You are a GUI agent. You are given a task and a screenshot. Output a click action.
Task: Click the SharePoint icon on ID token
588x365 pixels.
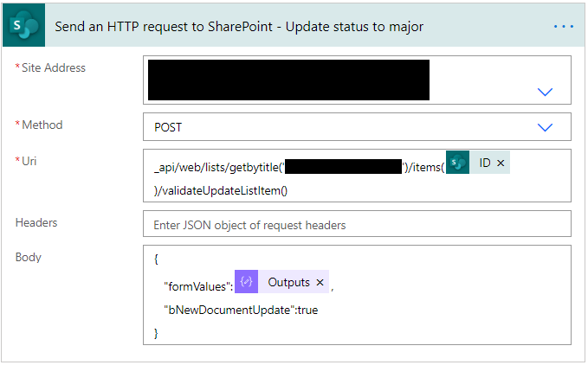click(x=457, y=163)
